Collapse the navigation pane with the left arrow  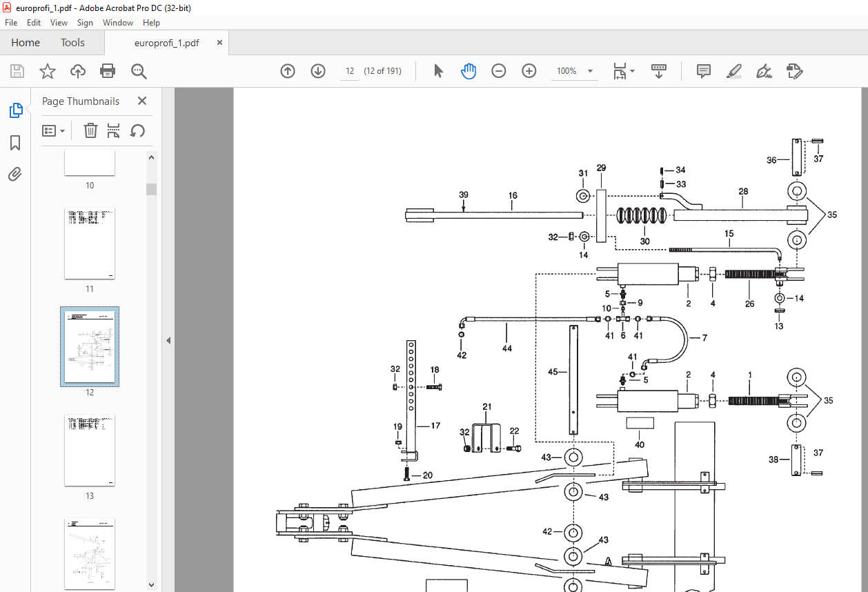[168, 340]
